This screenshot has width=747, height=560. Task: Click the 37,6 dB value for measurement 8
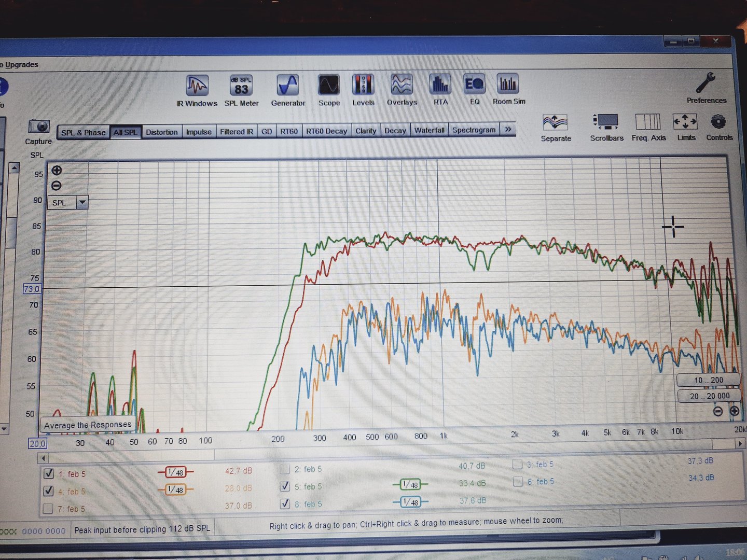pos(473,500)
